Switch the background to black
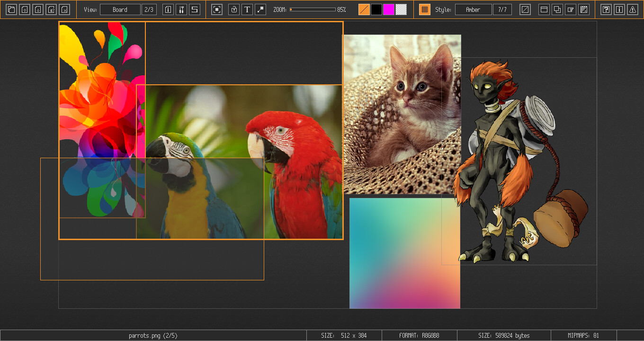 pyautogui.click(x=376, y=9)
